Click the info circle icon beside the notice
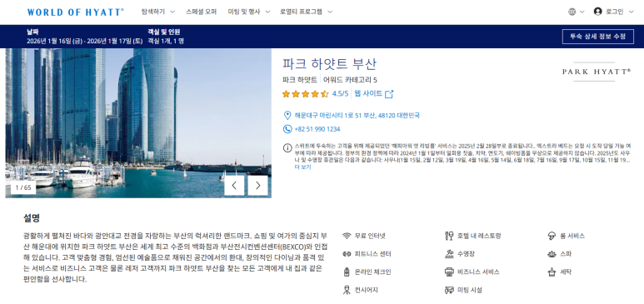Viewport: 644px width, 304px height. click(287, 147)
